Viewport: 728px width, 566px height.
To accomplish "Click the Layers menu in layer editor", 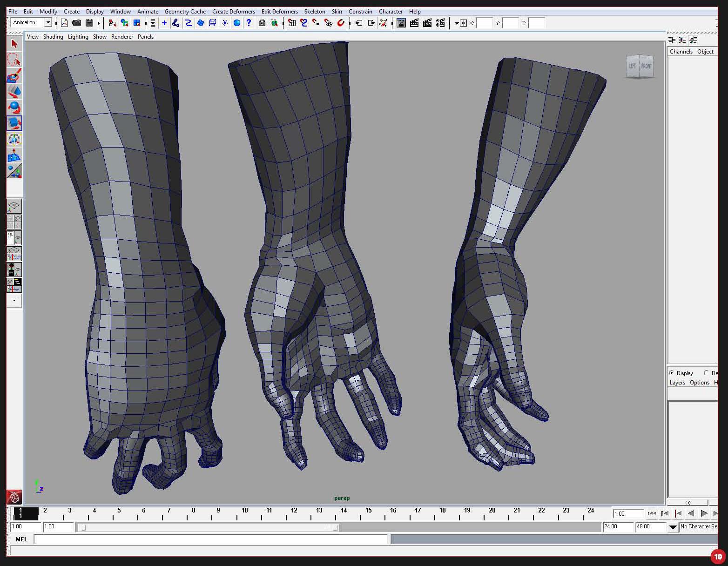I will tap(677, 383).
